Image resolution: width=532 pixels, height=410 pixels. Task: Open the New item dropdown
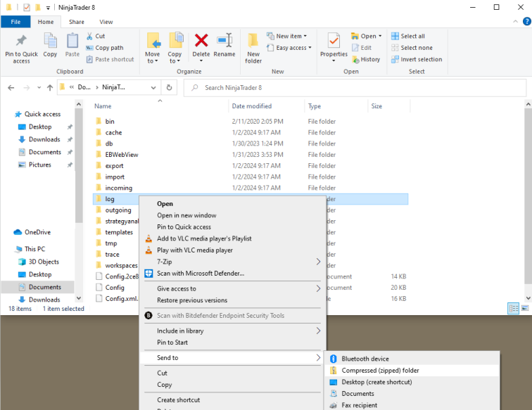click(286, 36)
